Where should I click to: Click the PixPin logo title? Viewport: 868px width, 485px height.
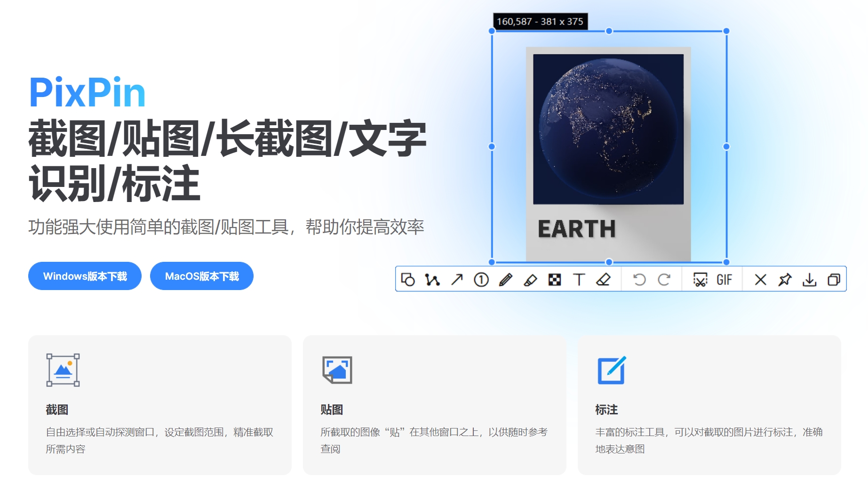pos(88,93)
